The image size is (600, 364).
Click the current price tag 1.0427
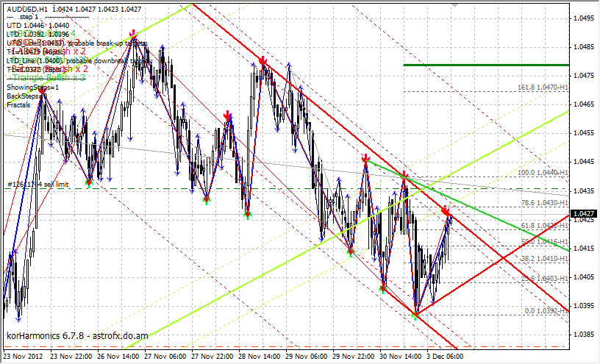tap(584, 213)
